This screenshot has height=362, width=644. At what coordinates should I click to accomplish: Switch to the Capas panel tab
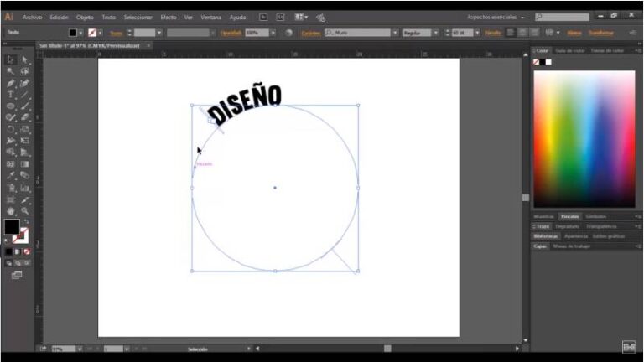pyautogui.click(x=540, y=246)
